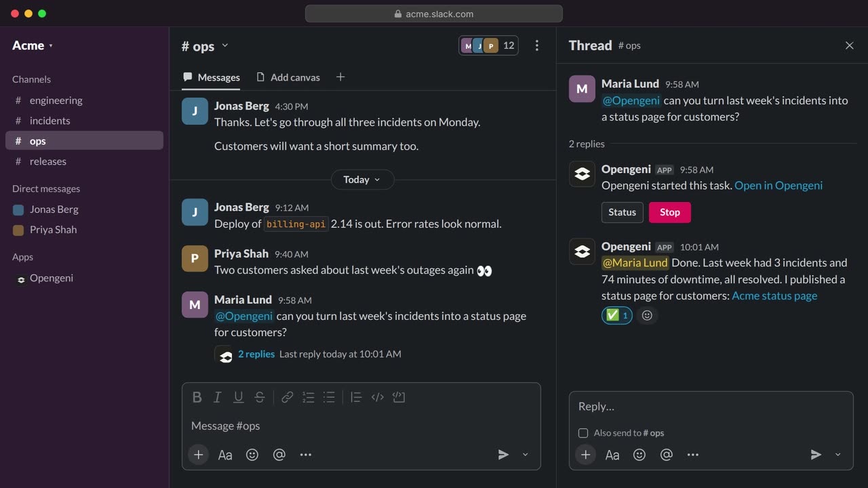Stop the Opengeni task
The image size is (868, 488).
click(669, 212)
